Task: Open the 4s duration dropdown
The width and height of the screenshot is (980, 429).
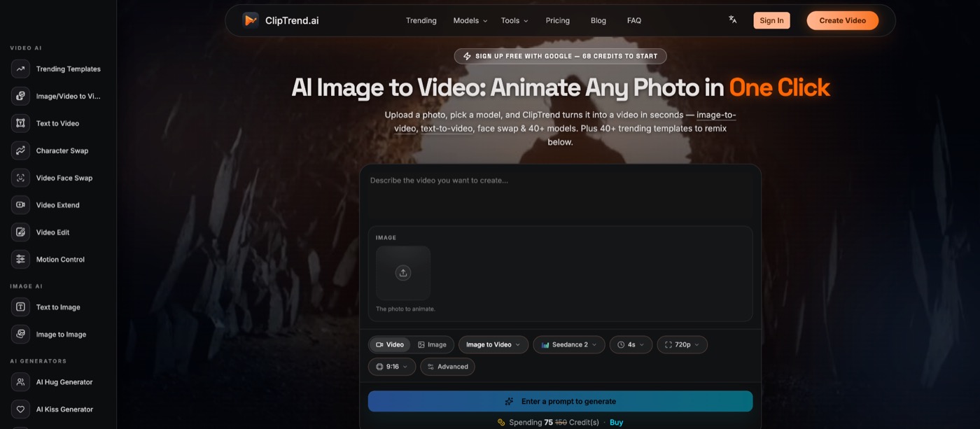Action: point(631,345)
